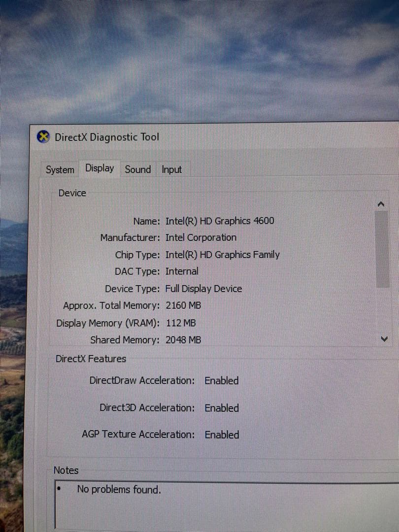Select the Name value Intel(R) HD Graphics 4600
The image size is (399, 532).
[220, 221]
